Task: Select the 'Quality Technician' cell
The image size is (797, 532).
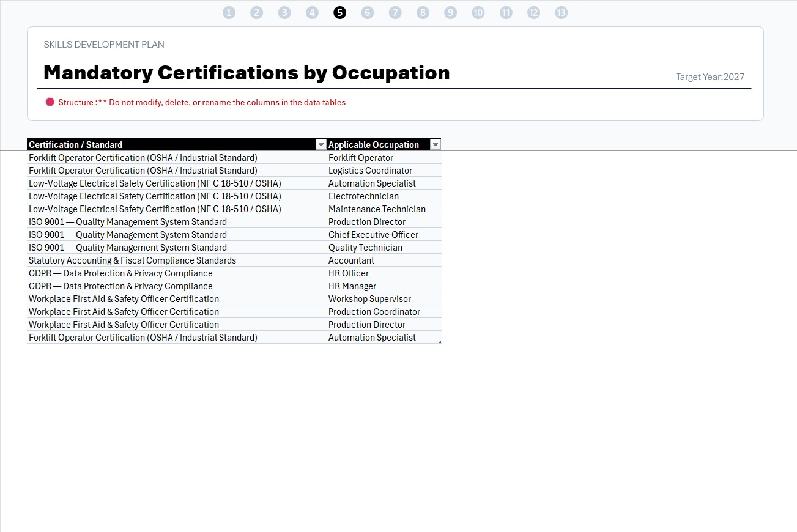Action: pyautogui.click(x=384, y=248)
